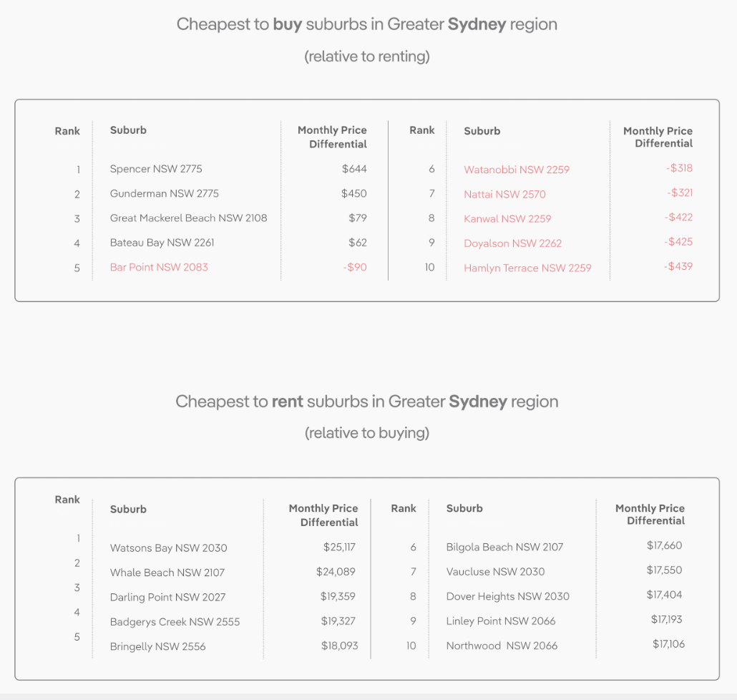737x700 pixels.
Task: Click the $25,117 price differential value
Action: (x=339, y=548)
